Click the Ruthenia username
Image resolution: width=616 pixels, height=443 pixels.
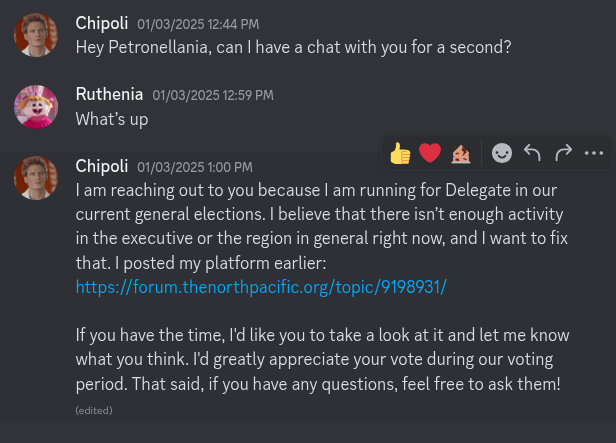[x=109, y=94]
